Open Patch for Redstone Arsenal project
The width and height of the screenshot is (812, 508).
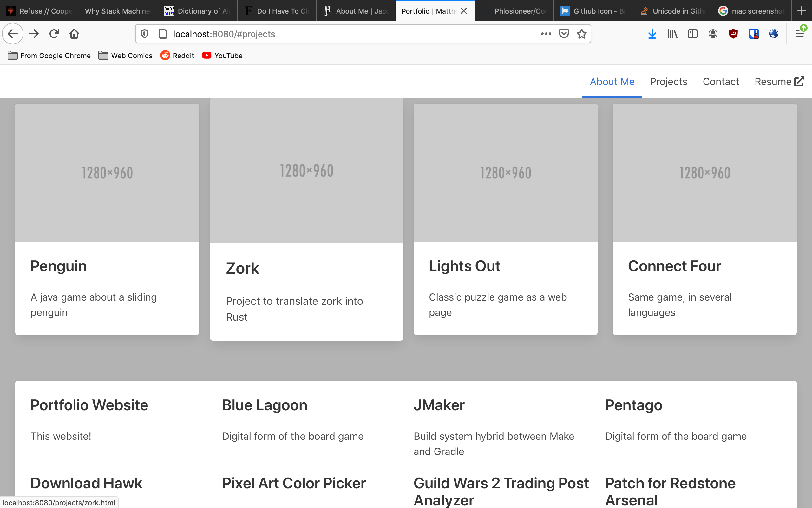[671, 491]
